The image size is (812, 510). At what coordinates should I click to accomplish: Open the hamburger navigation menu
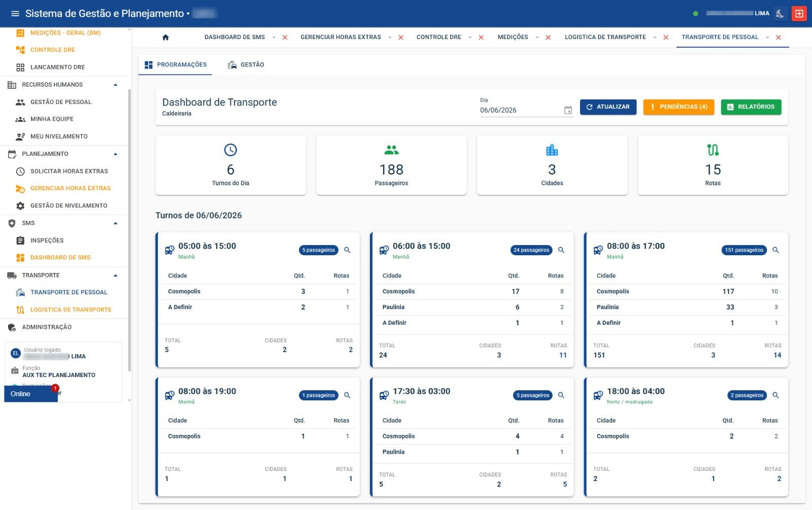click(x=15, y=14)
